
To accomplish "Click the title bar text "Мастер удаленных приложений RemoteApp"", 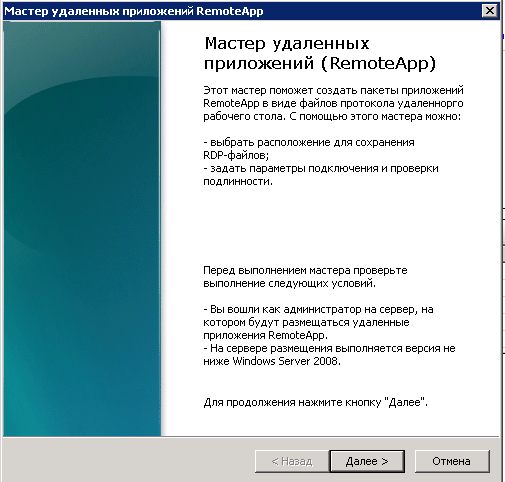I will click(x=134, y=11).
